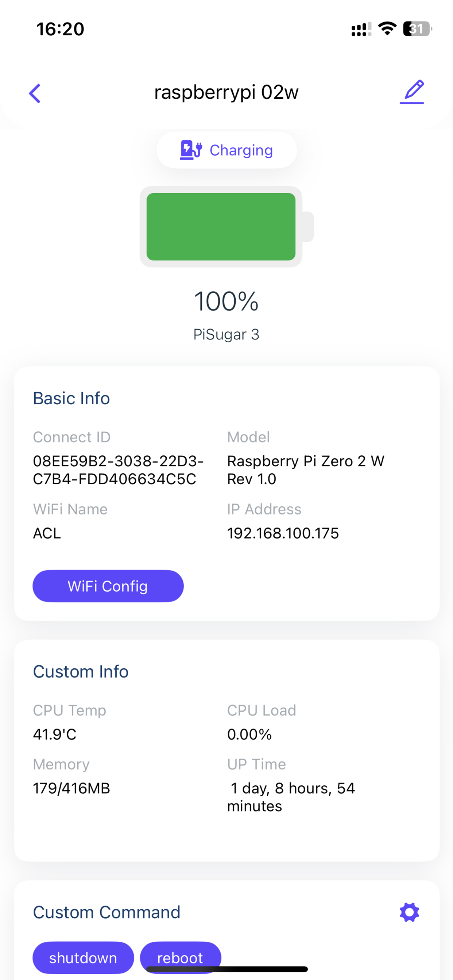453x980 pixels.
Task: Open the WiFi Config button
Action: click(x=108, y=586)
